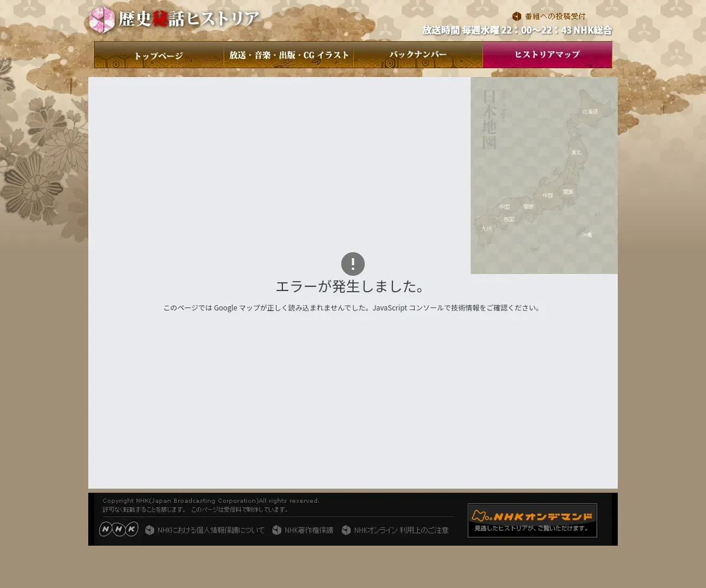Open the 番組への投稿受付 link
Screen dimensions: 706x588
pyautogui.click(x=555, y=16)
